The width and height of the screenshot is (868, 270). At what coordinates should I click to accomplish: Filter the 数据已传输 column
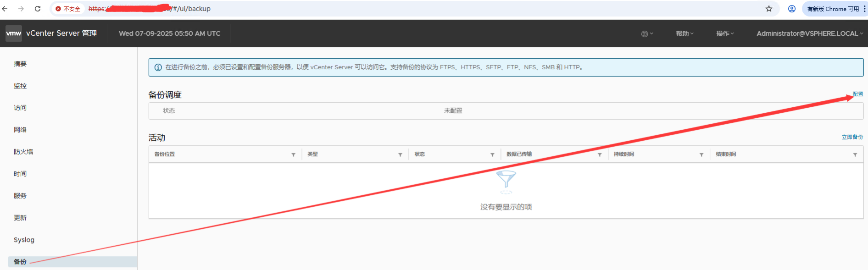[600, 154]
